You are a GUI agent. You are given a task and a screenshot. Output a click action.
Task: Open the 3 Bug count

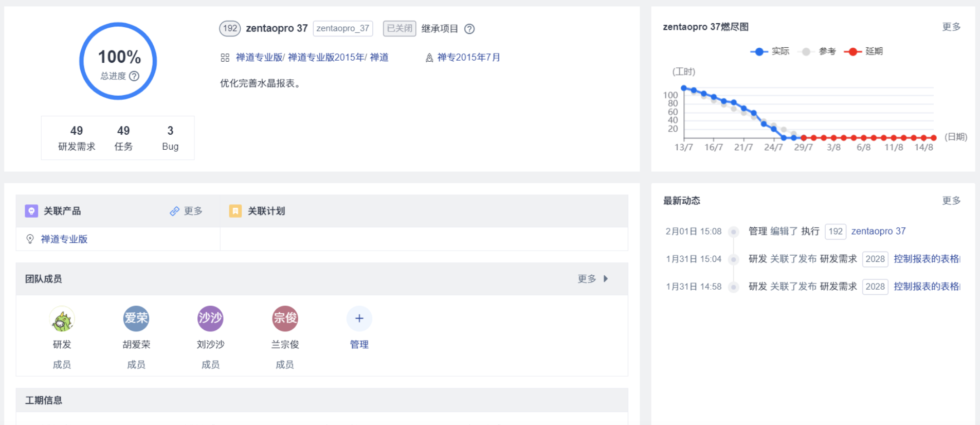coord(170,138)
